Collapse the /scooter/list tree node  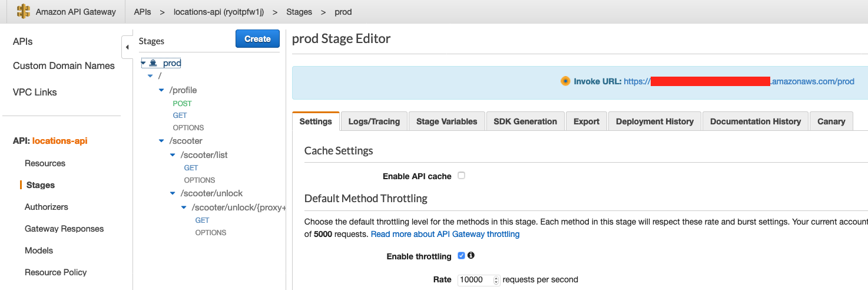pyautogui.click(x=173, y=155)
